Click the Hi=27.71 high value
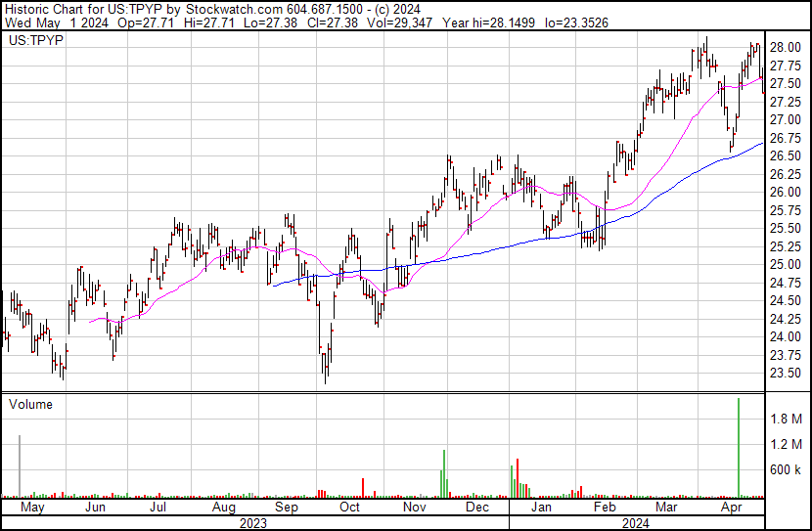The width and height of the screenshot is (812, 531). point(208,22)
